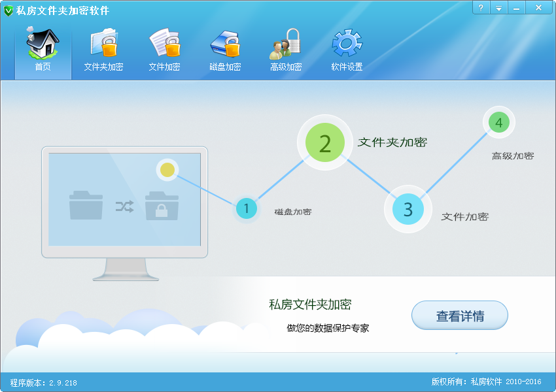
Task: Open 磁盘加密 via its disk-lock icon
Action: point(224,42)
